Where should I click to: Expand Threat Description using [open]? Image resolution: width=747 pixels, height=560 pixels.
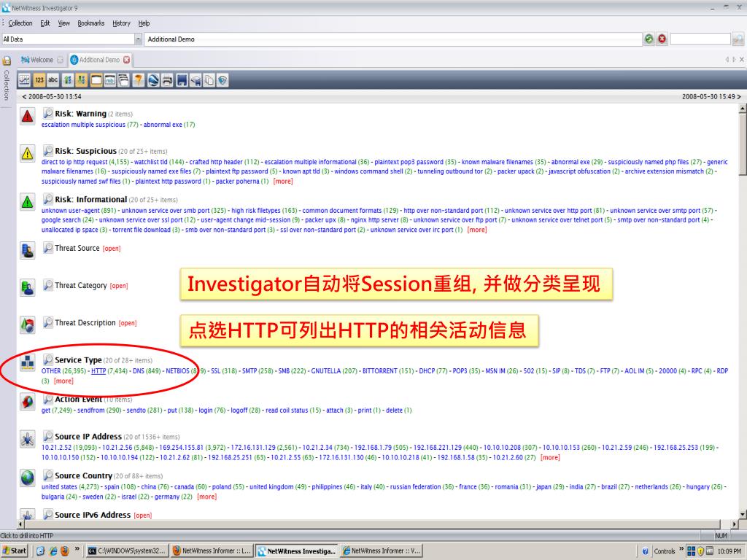[x=127, y=323]
